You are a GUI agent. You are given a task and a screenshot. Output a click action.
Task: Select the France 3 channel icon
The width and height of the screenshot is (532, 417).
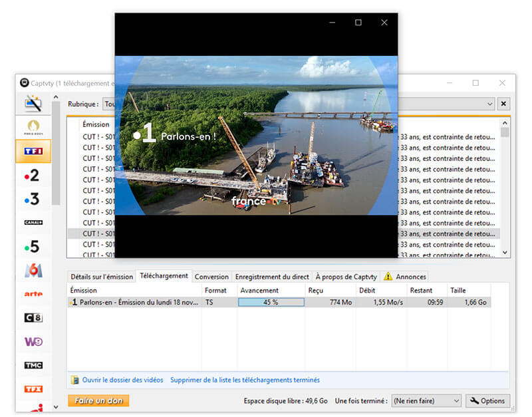(x=33, y=199)
